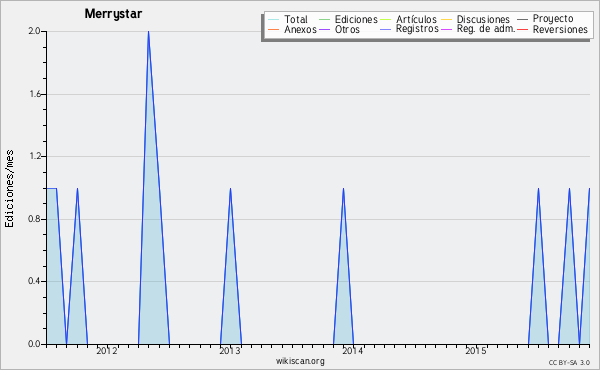
Task: Click the CC BY-SA 3.0 license text
Action: (x=569, y=363)
